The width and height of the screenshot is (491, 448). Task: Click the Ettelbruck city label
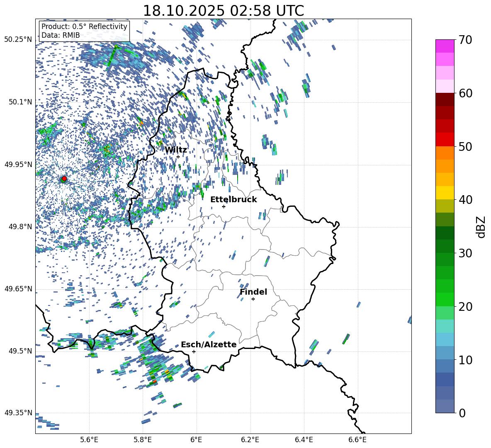point(233,200)
